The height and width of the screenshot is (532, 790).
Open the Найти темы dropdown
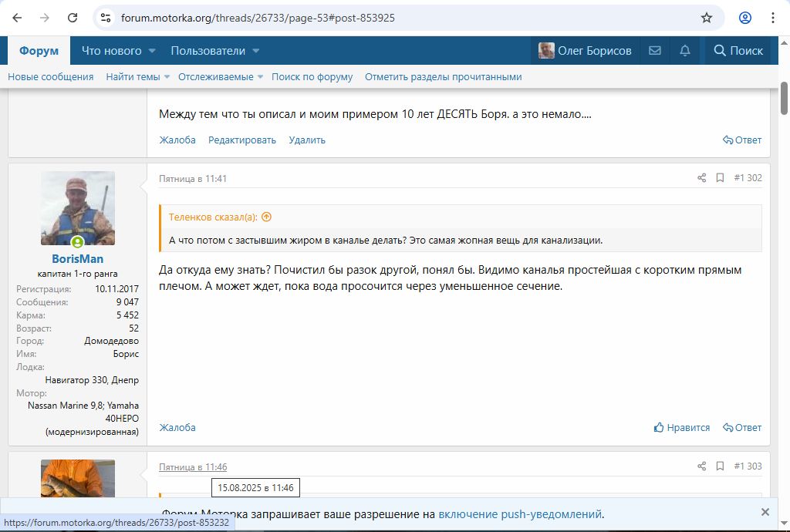135,77
